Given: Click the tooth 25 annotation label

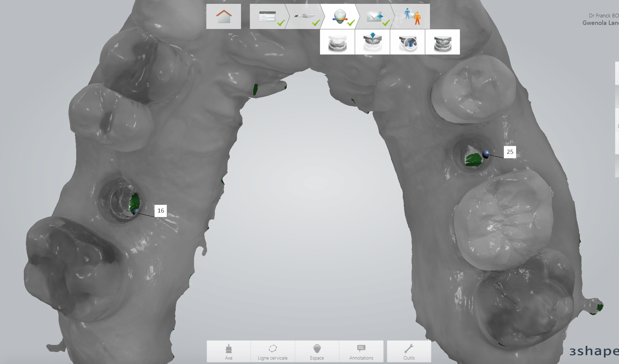Looking at the screenshot, I should click(x=510, y=152).
